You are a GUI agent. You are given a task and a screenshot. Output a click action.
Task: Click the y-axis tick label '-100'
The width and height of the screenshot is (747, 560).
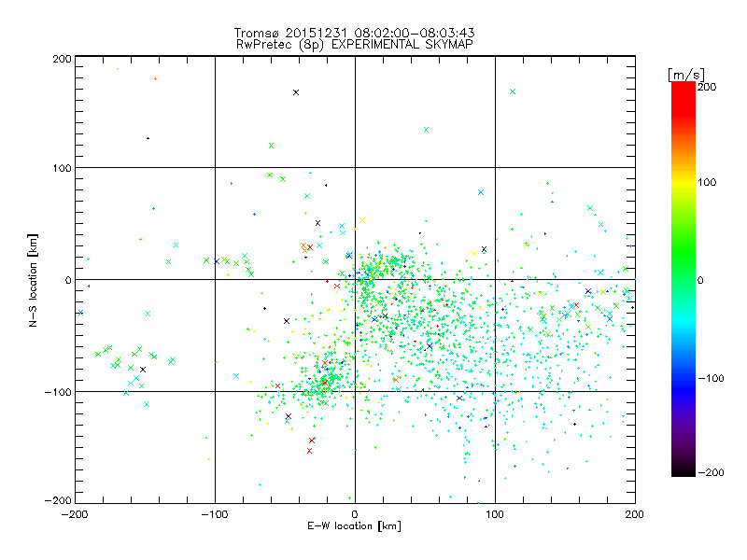coord(58,392)
